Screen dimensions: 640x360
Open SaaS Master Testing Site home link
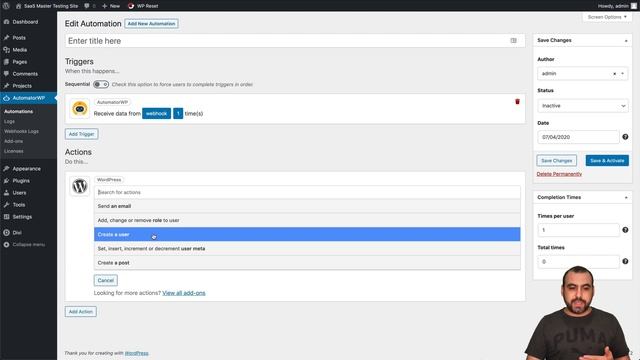point(47,6)
